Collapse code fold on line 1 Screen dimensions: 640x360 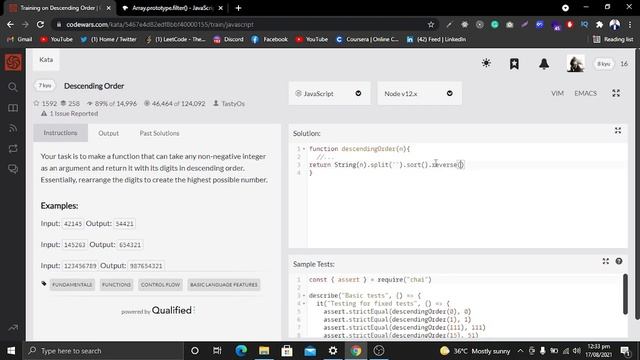point(304,149)
